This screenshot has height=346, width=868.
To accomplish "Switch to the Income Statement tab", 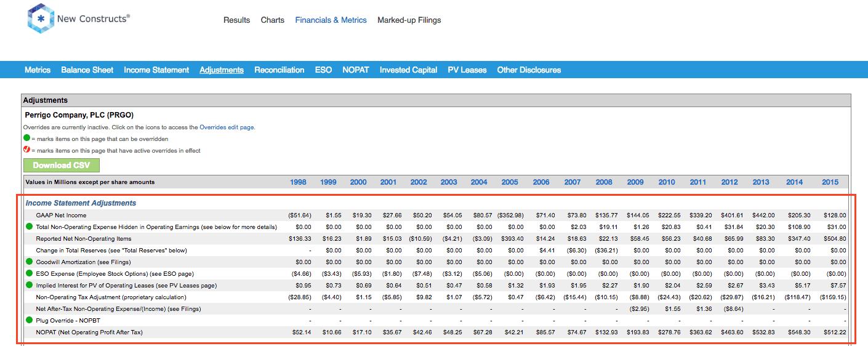I will coord(156,70).
